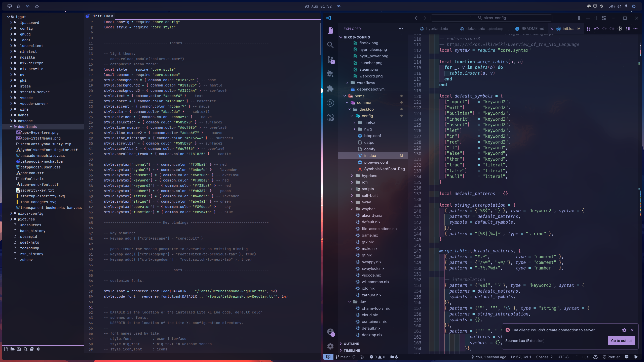Click nixos-config command center search field

coord(491,18)
